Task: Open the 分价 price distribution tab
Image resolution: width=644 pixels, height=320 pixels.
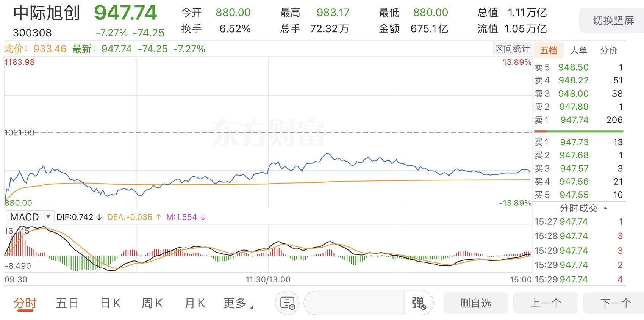Action: [609, 50]
